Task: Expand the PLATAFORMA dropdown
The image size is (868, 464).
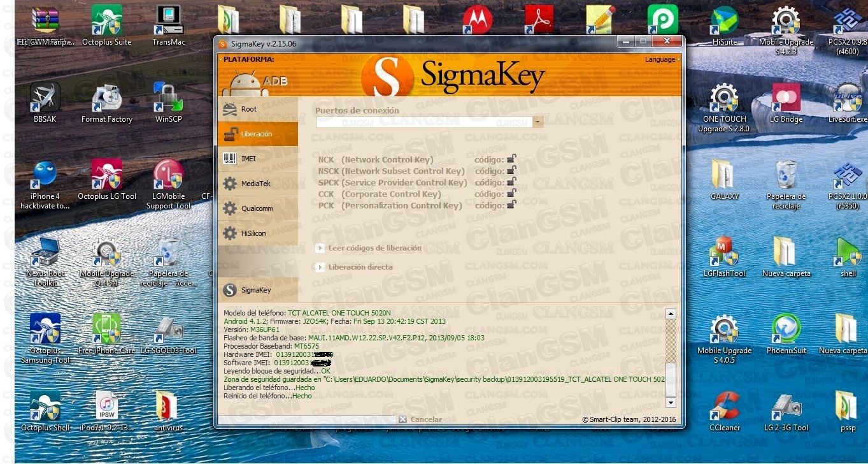Action: pyautogui.click(x=248, y=59)
